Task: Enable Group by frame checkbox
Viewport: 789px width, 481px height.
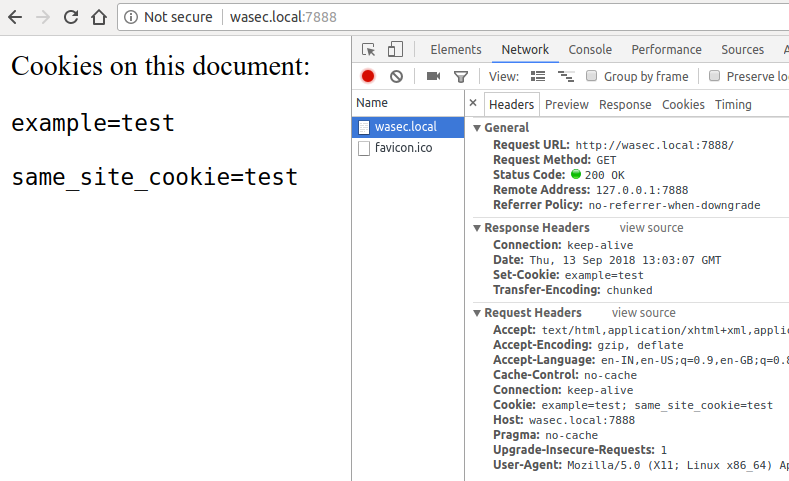Action: point(592,76)
